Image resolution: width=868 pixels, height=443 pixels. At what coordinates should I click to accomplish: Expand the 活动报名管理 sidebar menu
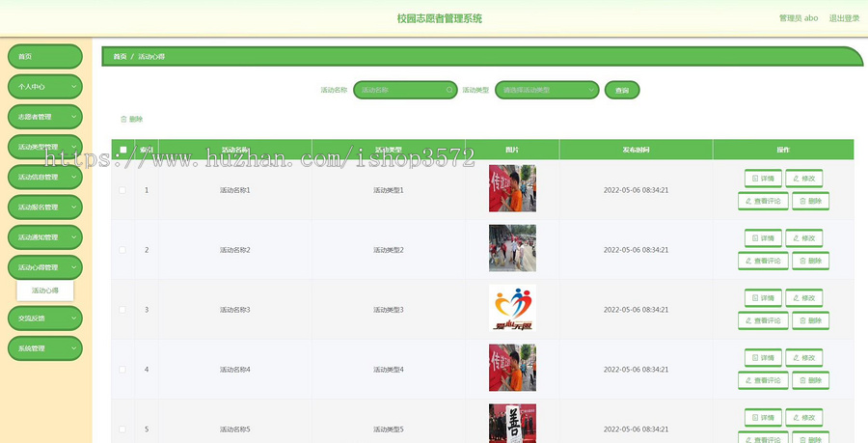click(x=44, y=208)
